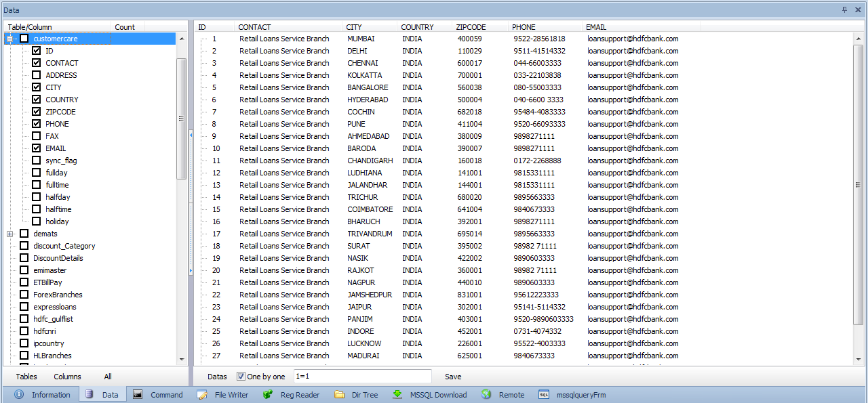This screenshot has height=403, width=868.
Task: Check the ETBillPay table checkbox
Action: click(24, 282)
